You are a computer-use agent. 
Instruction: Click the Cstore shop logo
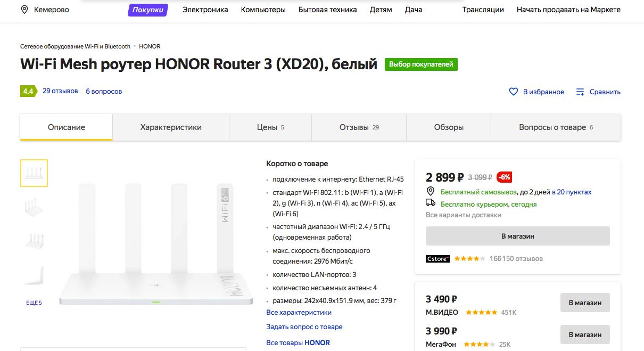(x=437, y=259)
